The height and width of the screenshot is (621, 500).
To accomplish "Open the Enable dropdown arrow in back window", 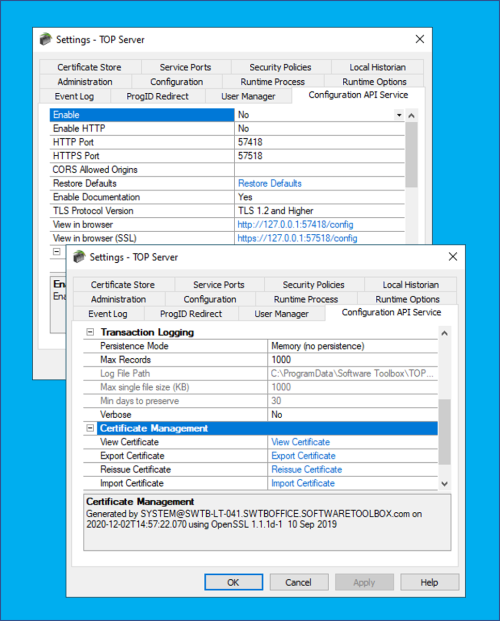I will (399, 115).
